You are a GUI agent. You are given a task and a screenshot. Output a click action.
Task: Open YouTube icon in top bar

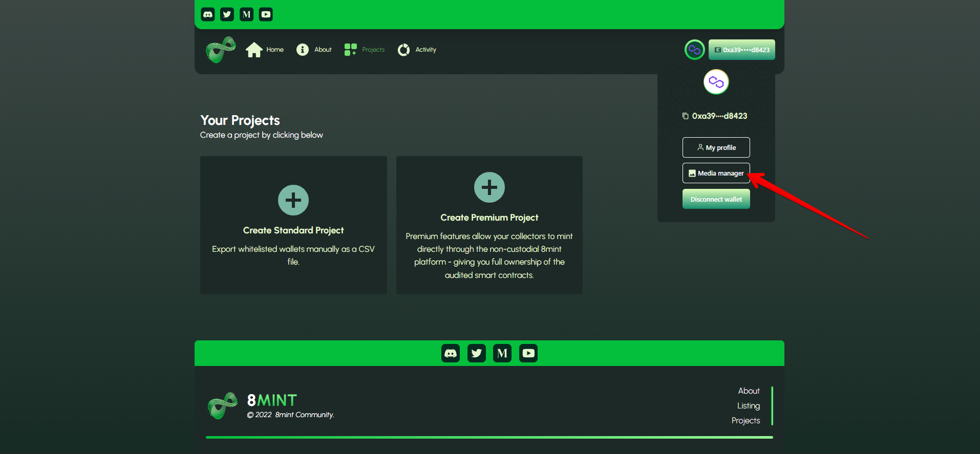pos(266,14)
